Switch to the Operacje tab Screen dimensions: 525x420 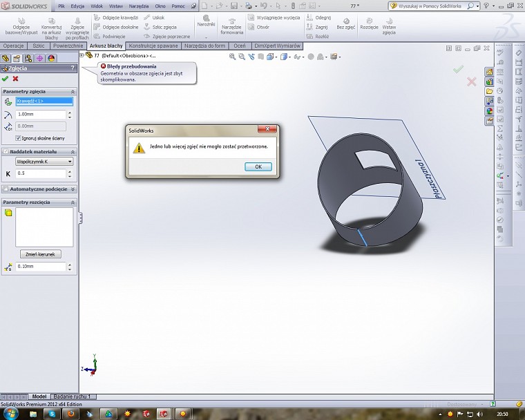click(13, 46)
